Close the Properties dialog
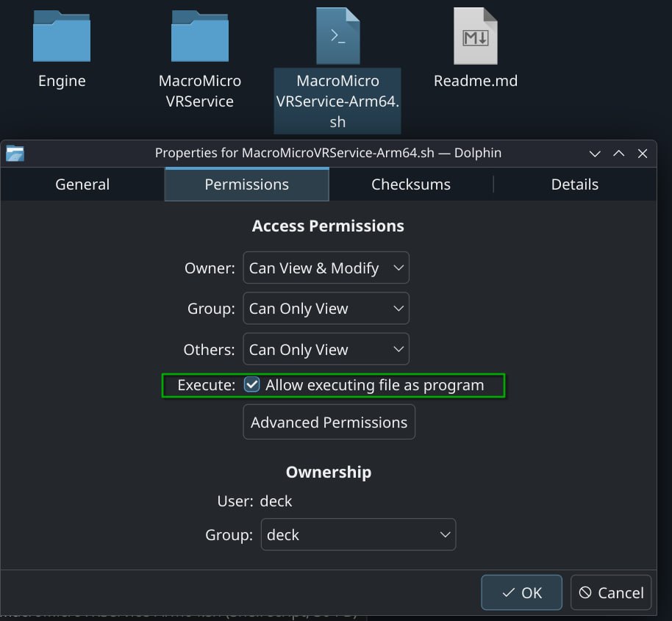 pyautogui.click(x=643, y=154)
